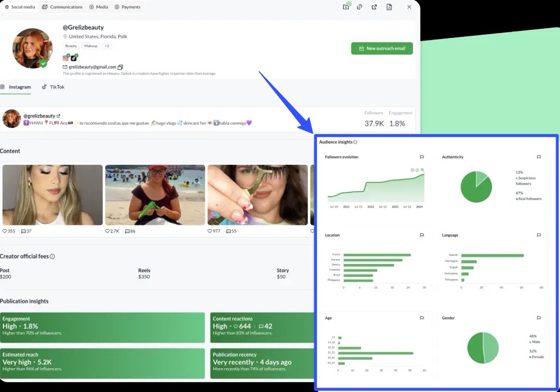Screen dimensions: 560x392
Task: Zoom in on the Followers evolution chart
Action: 412,170
